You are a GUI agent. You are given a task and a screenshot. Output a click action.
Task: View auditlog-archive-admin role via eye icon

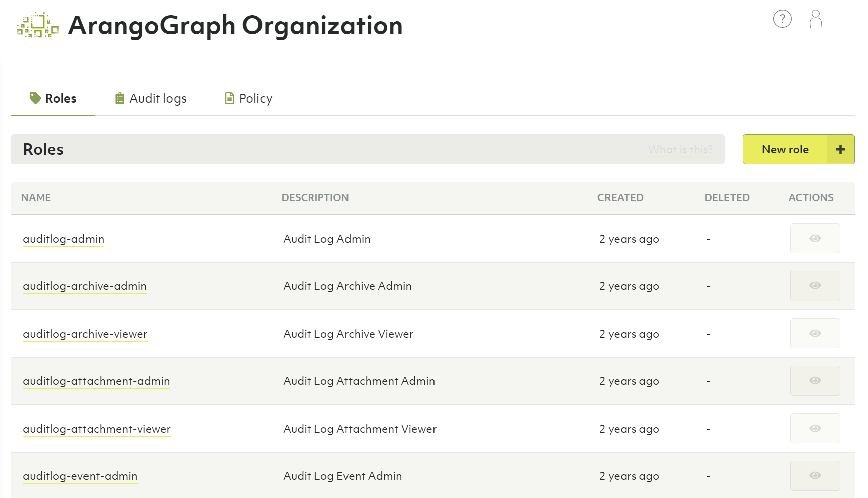point(815,285)
